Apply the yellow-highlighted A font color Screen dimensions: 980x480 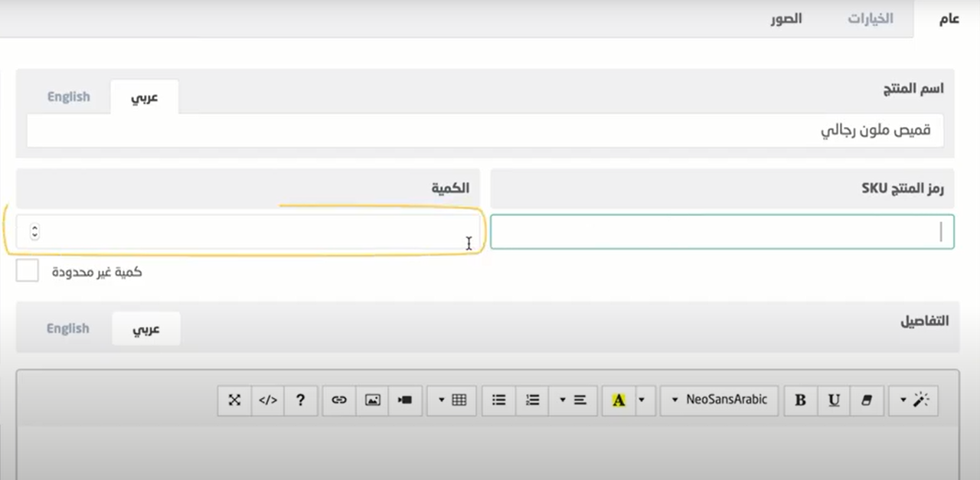[x=619, y=400]
